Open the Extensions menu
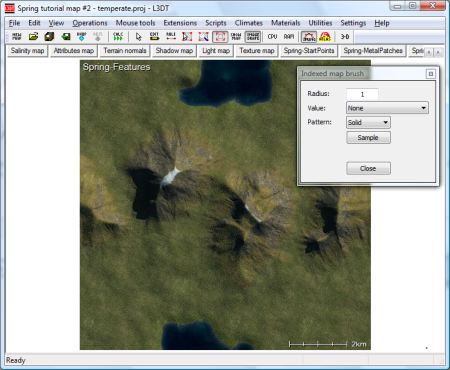450x370 pixels. click(180, 23)
